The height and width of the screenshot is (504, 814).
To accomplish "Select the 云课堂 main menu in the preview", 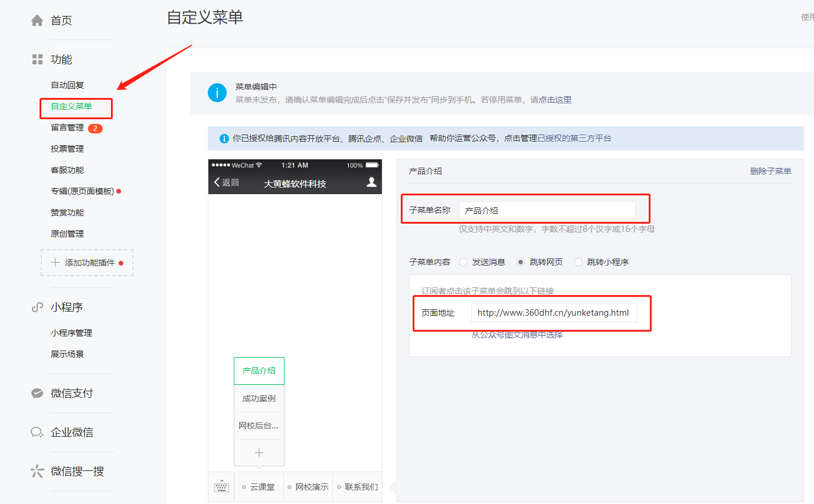I will coord(259,487).
